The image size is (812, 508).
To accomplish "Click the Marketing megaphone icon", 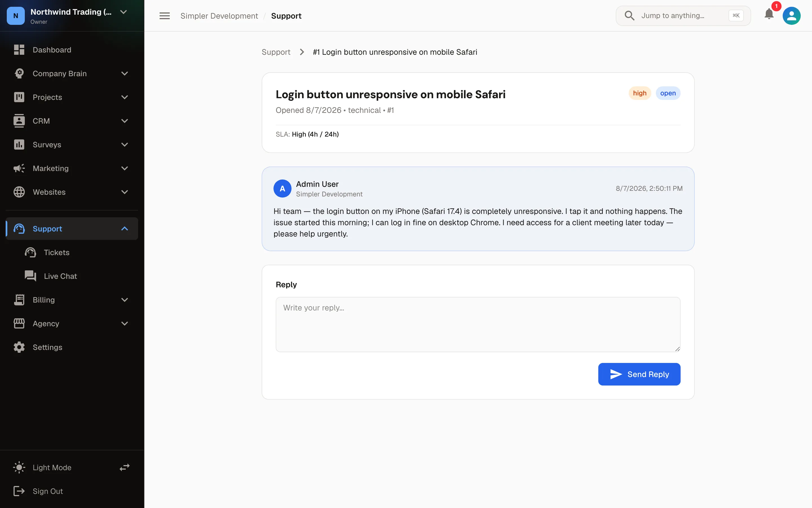I will coord(19,168).
